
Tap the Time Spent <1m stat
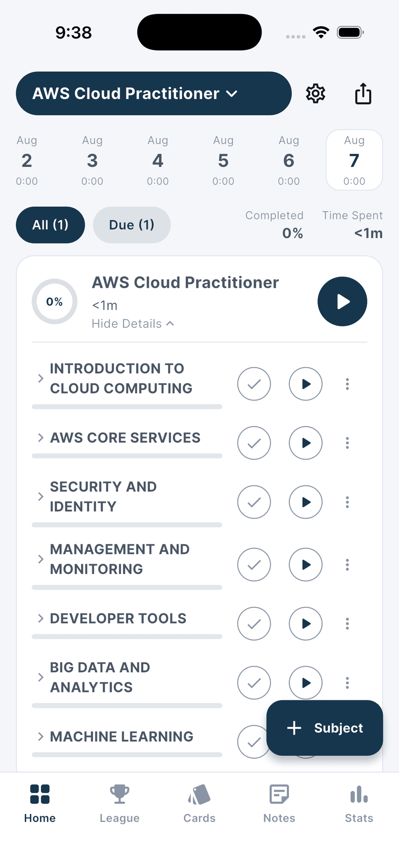click(x=352, y=224)
